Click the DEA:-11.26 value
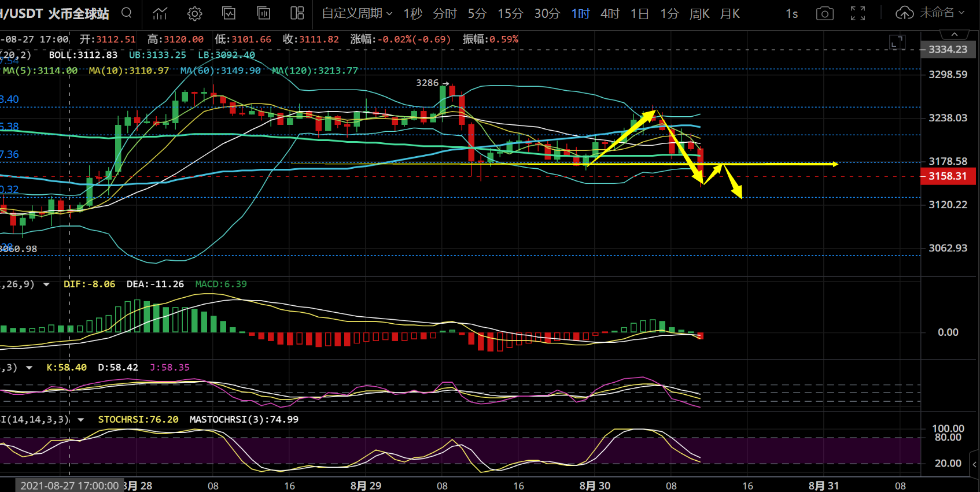980x492 pixels. pyautogui.click(x=155, y=284)
